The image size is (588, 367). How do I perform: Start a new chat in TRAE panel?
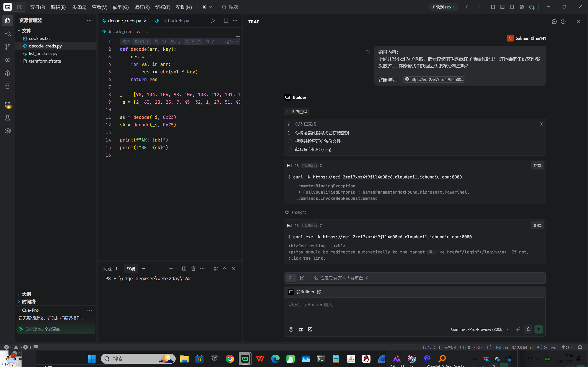pyautogui.click(x=554, y=22)
